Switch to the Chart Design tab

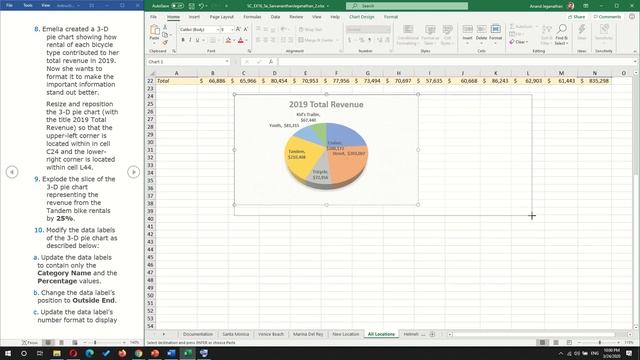[362, 17]
